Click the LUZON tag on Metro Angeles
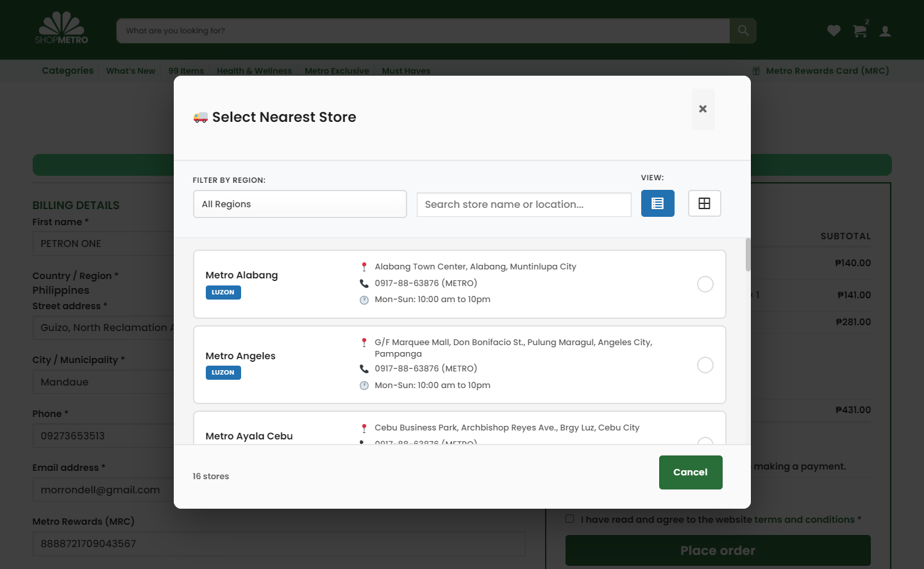924x569 pixels. (223, 373)
